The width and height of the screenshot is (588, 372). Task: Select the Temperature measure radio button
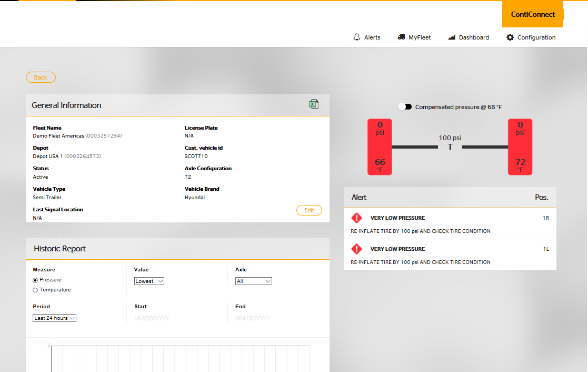click(x=36, y=290)
